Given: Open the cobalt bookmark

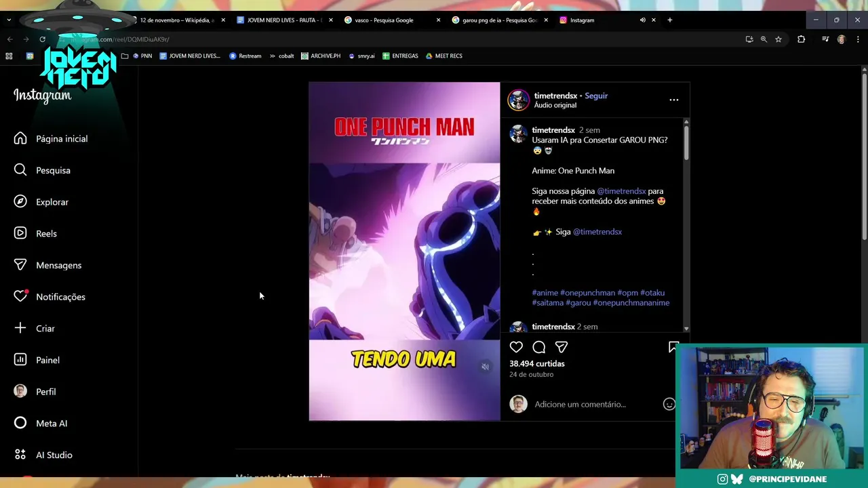Looking at the screenshot, I should point(282,56).
